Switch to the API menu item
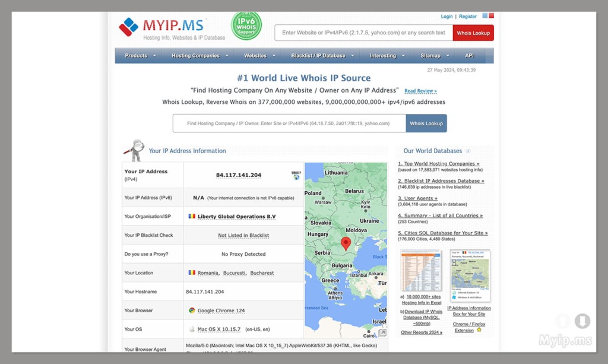608x364 pixels. [468, 55]
